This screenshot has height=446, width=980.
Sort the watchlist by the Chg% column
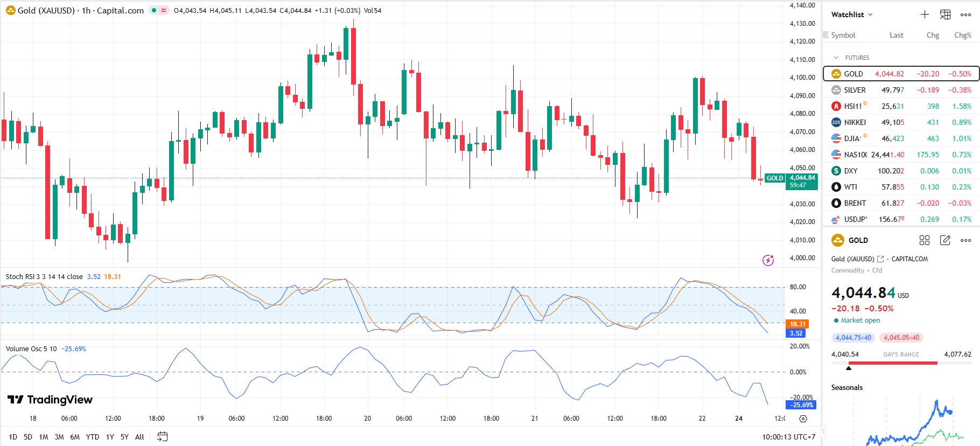pos(962,35)
